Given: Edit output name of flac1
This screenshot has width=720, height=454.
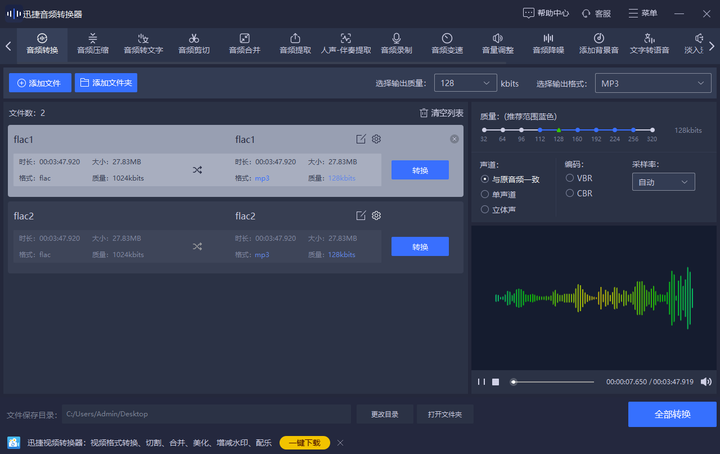Looking at the screenshot, I should point(361,139).
